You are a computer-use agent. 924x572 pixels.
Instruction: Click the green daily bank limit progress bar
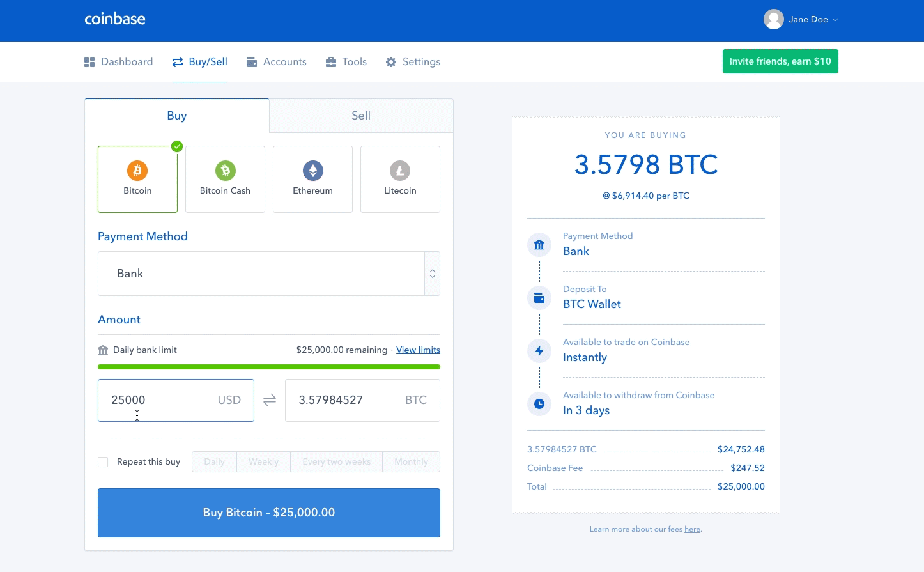pyautogui.click(x=269, y=367)
